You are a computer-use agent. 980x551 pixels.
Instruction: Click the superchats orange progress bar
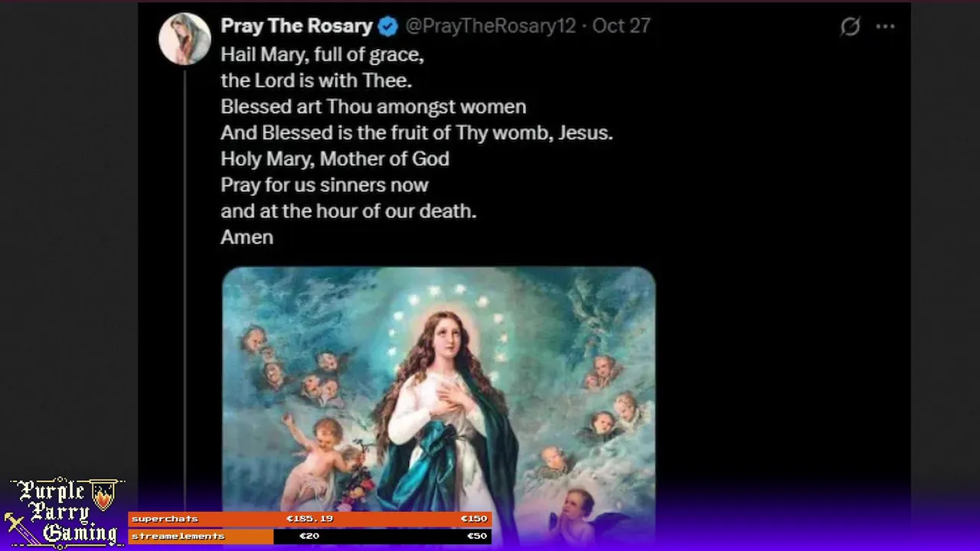coord(310,519)
